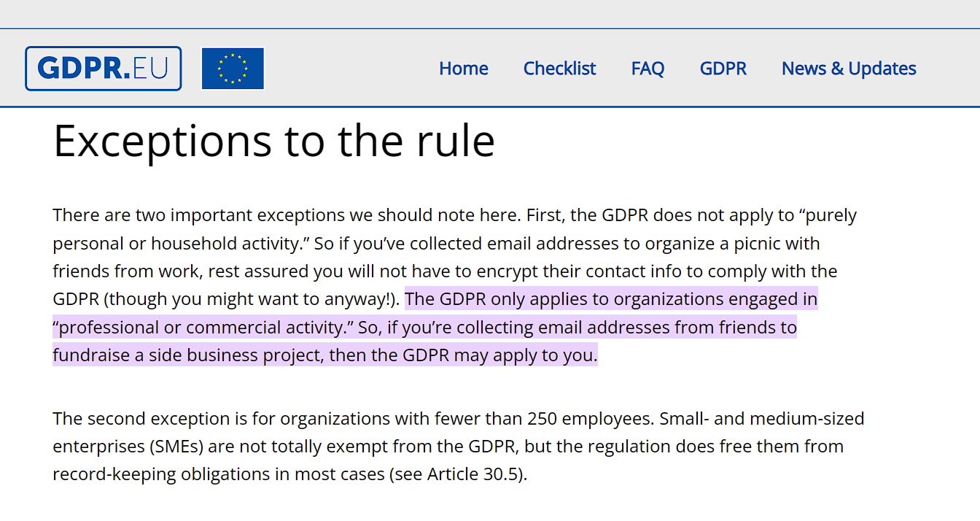Click the GDPR.EU logo
This screenshot has width=980, height=521.
(103, 69)
